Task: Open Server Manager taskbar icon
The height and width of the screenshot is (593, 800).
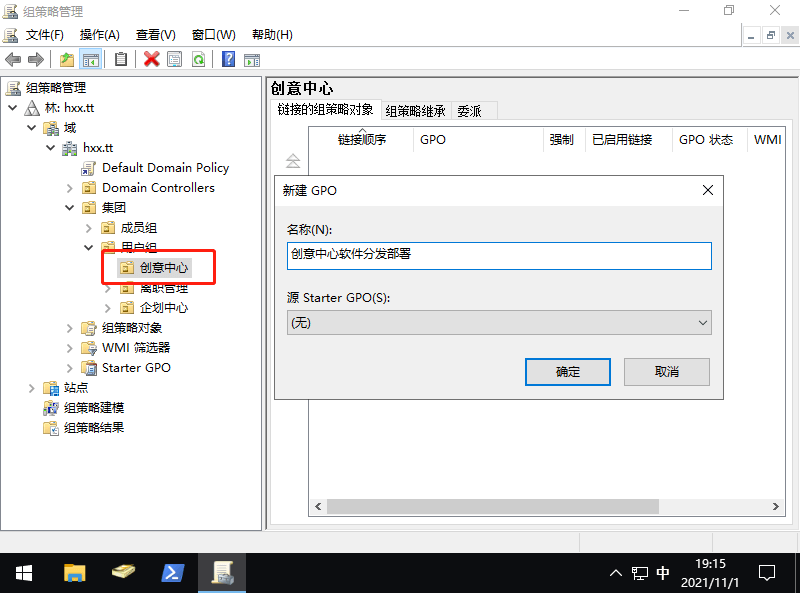Action: pos(123,573)
